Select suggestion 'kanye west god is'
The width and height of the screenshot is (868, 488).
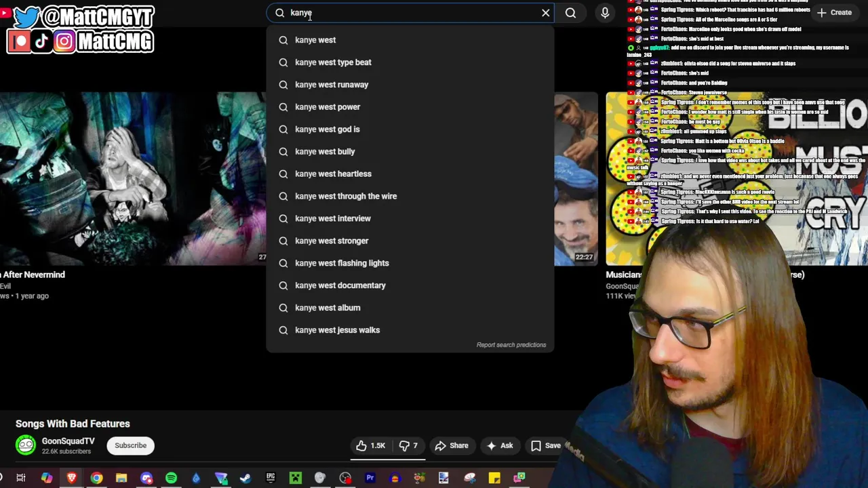click(x=410, y=129)
